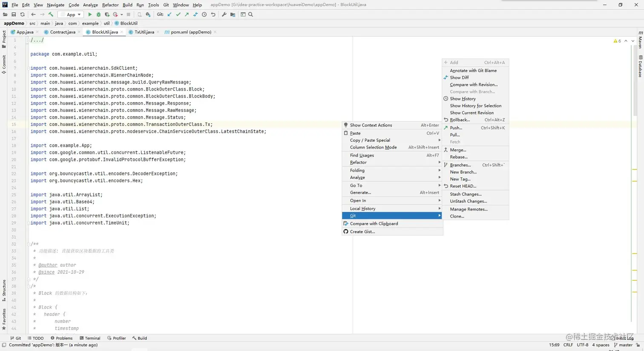Screen dimensions: 644x351
Task: Click the Reload from disk icon
Action: (23, 14)
